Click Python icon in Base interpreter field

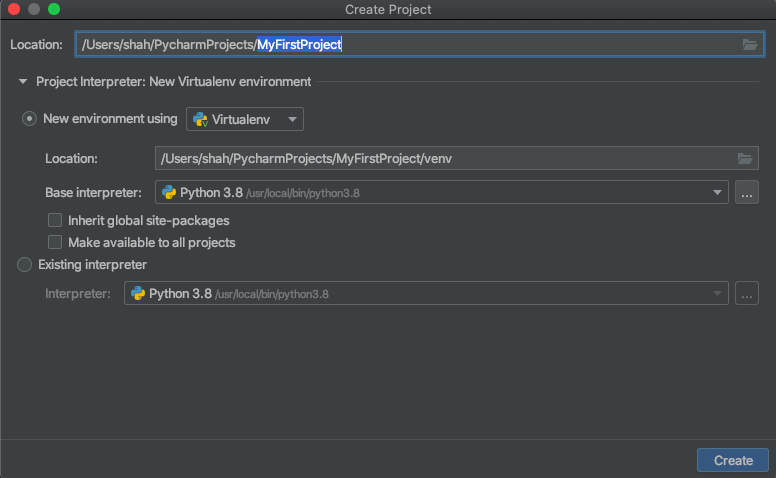[x=169, y=192]
